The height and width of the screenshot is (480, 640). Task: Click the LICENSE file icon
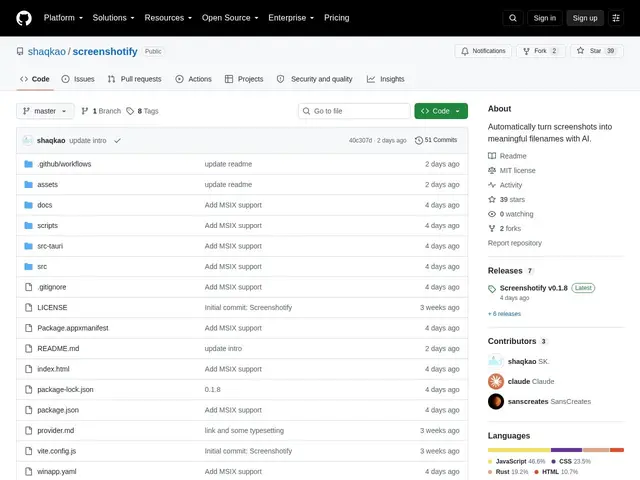point(28,307)
